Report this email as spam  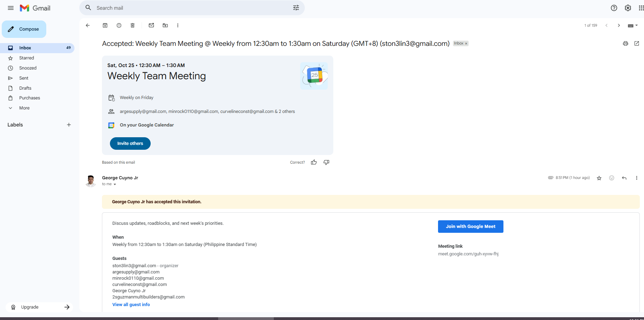point(119,25)
